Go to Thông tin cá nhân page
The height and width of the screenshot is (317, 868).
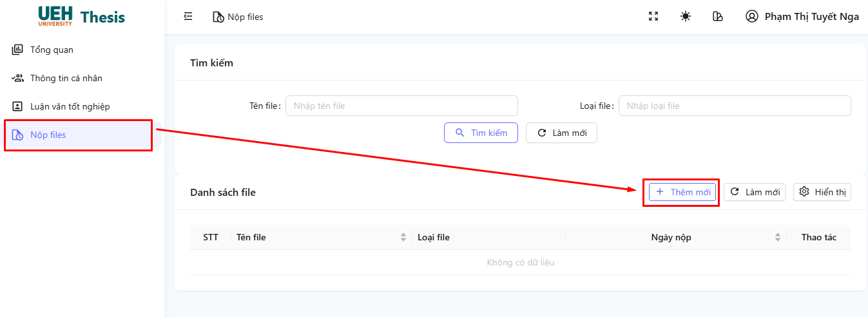(66, 78)
